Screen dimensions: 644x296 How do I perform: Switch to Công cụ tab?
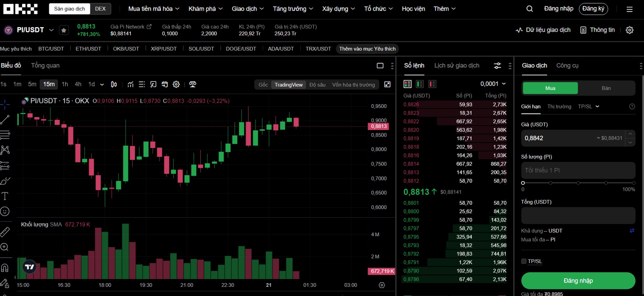coord(567,65)
